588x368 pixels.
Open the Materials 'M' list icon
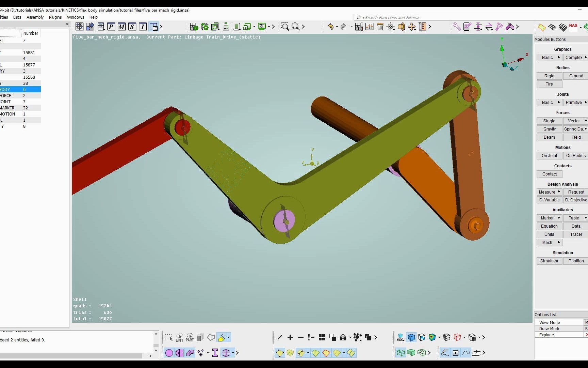[x=121, y=27]
